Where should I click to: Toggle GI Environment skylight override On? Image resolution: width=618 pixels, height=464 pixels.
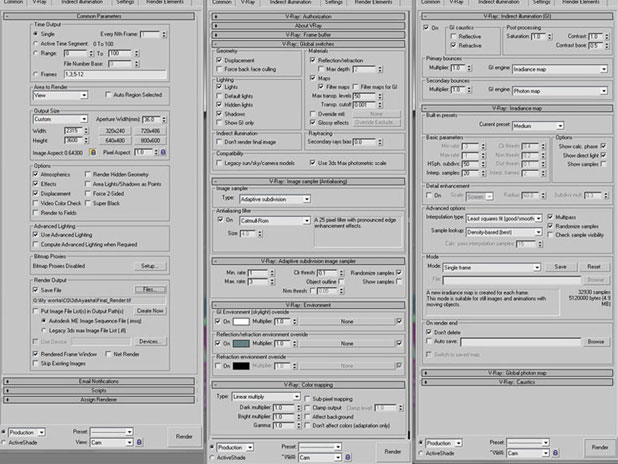point(218,321)
